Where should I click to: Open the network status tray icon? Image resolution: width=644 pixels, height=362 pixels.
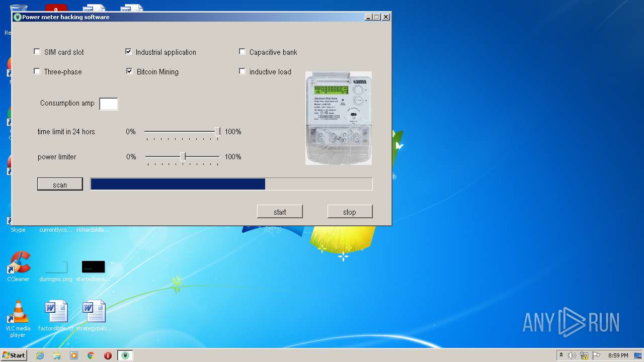[584, 355]
